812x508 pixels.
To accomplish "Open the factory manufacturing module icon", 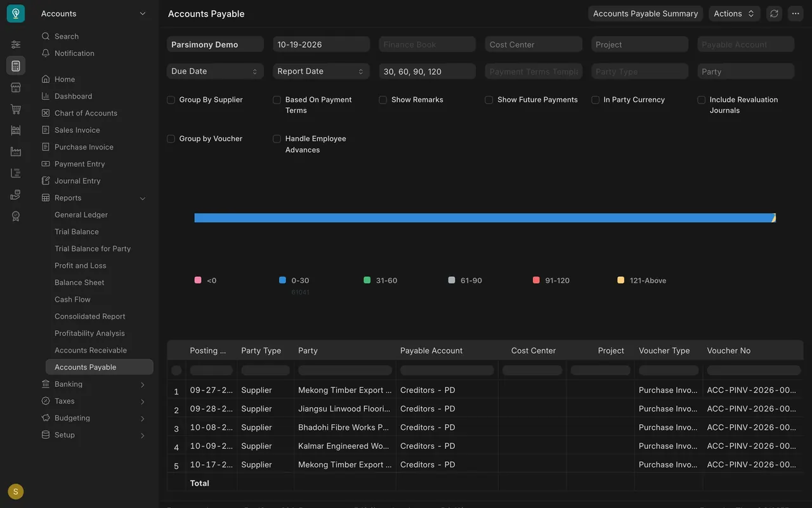I will (16, 152).
